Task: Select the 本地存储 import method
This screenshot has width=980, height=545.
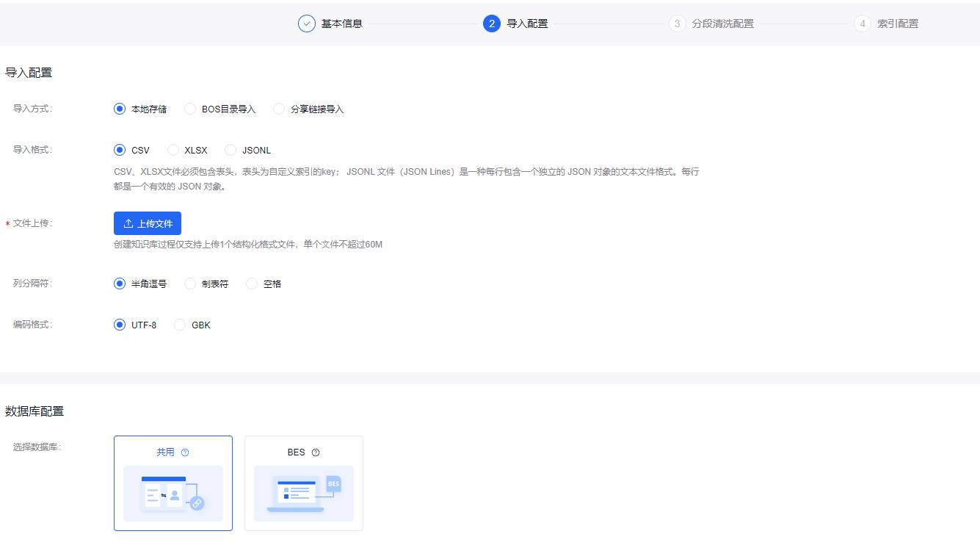Action: click(120, 108)
